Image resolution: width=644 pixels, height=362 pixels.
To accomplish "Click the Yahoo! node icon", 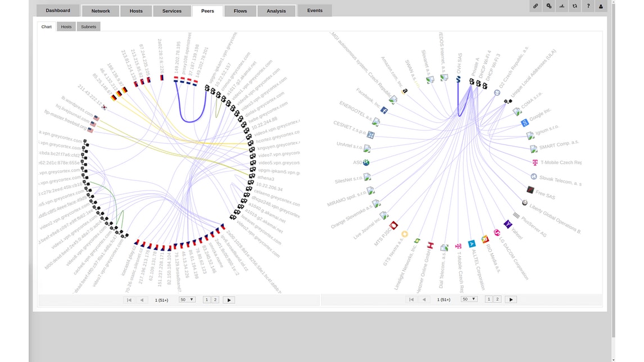I will click(x=507, y=224).
